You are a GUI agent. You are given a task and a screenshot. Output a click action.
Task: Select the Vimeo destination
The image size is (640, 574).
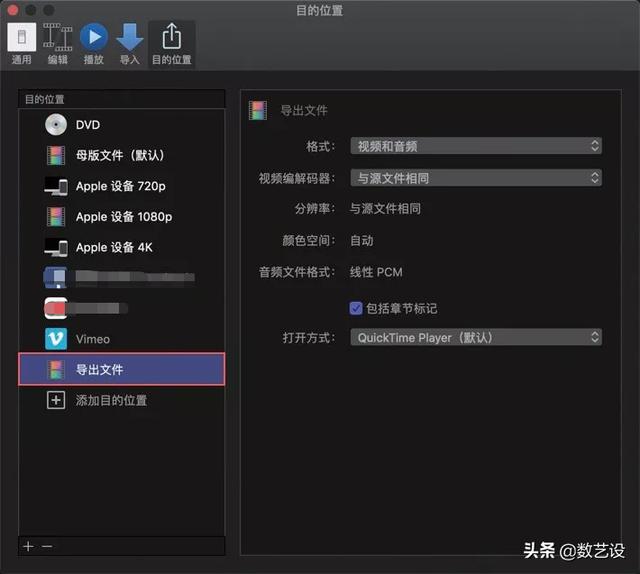point(121,339)
